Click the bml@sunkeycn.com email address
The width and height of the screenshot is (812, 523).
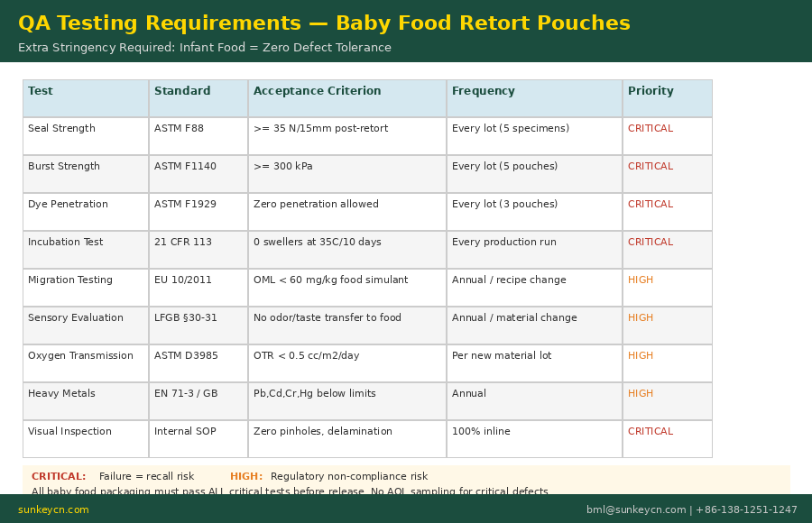click(x=635, y=510)
